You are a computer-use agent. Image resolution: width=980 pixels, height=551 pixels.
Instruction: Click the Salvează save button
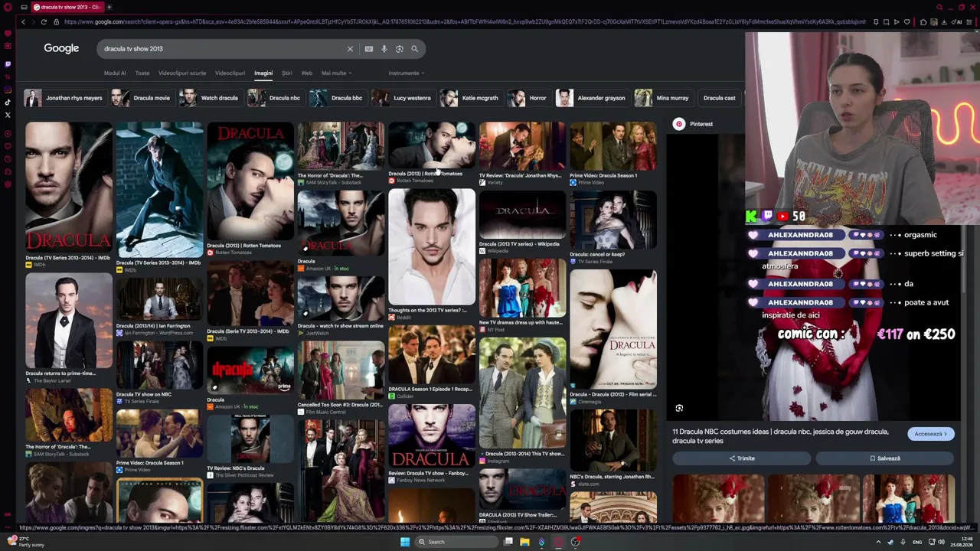(x=884, y=458)
